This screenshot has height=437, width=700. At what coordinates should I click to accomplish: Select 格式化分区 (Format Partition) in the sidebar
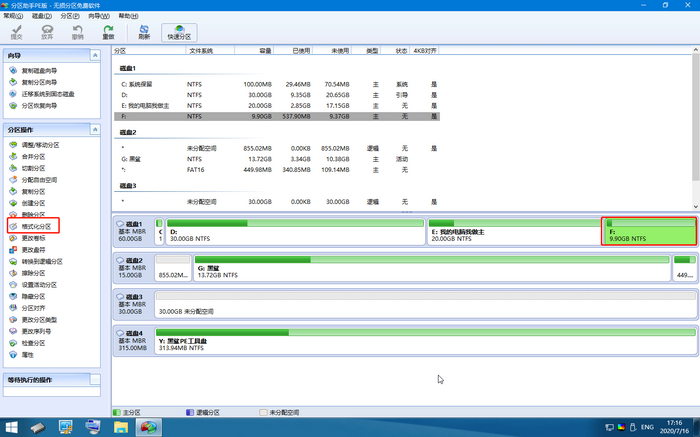40,227
